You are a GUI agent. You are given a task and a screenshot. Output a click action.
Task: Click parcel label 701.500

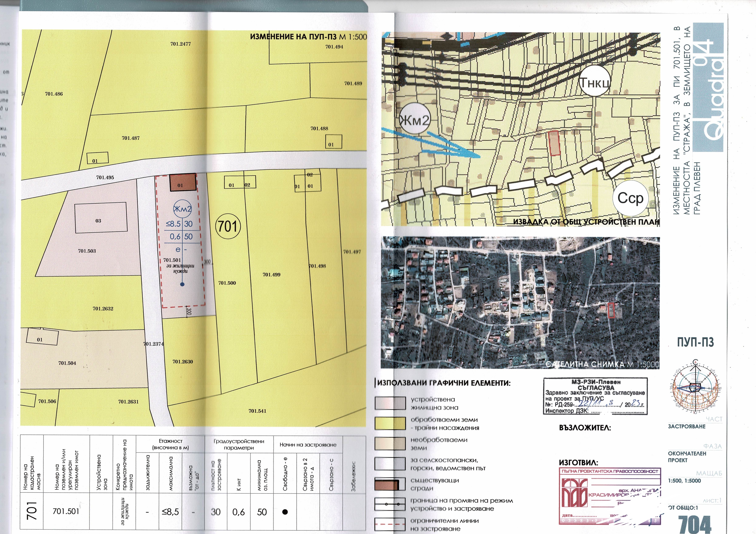[x=227, y=283]
